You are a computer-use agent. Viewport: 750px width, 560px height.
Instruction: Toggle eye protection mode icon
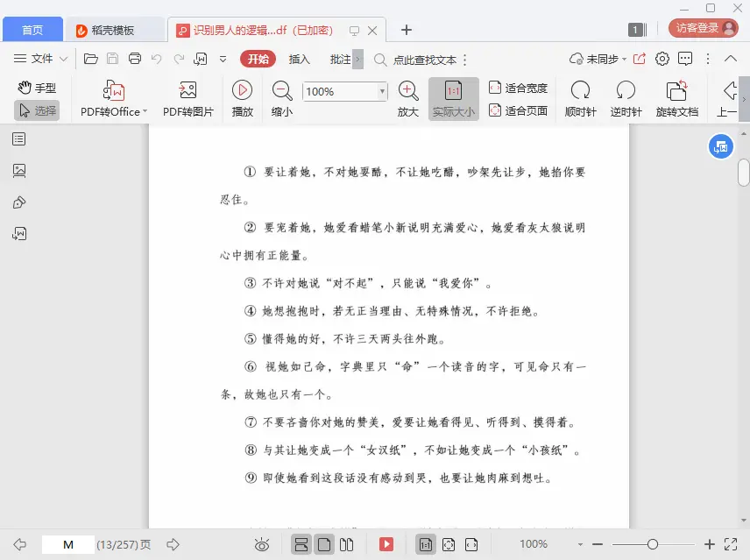click(x=262, y=544)
